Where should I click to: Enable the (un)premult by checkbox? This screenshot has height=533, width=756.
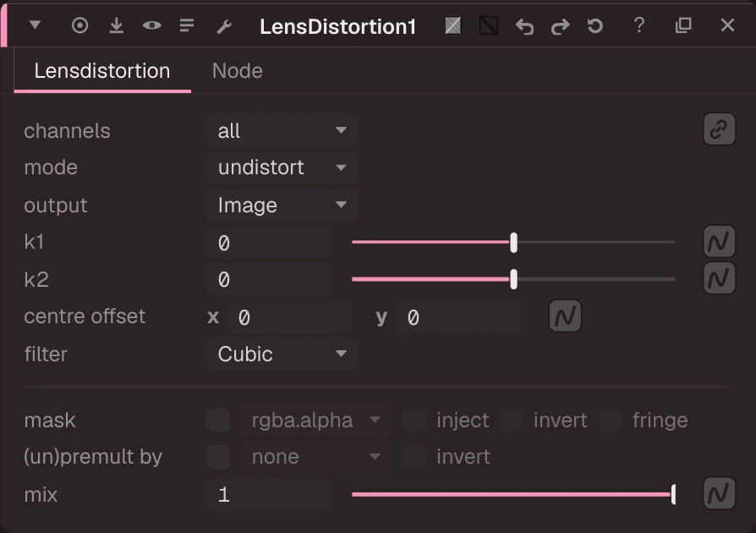pos(218,457)
